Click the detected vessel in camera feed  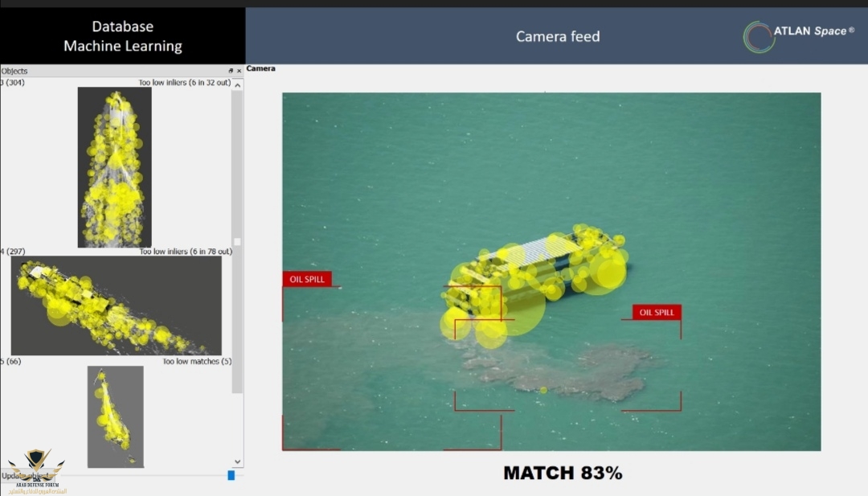tap(534, 277)
